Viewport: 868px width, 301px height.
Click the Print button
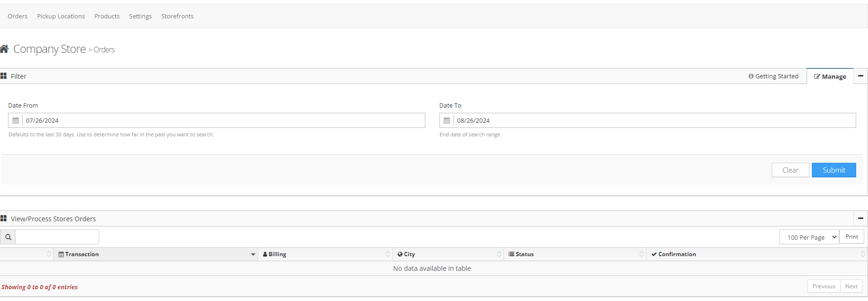[851, 237]
